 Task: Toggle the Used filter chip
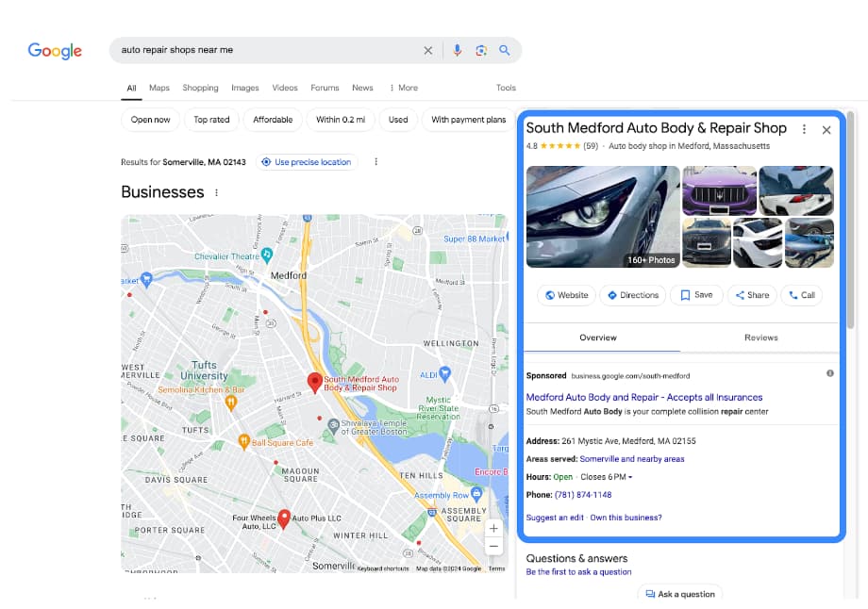click(398, 120)
